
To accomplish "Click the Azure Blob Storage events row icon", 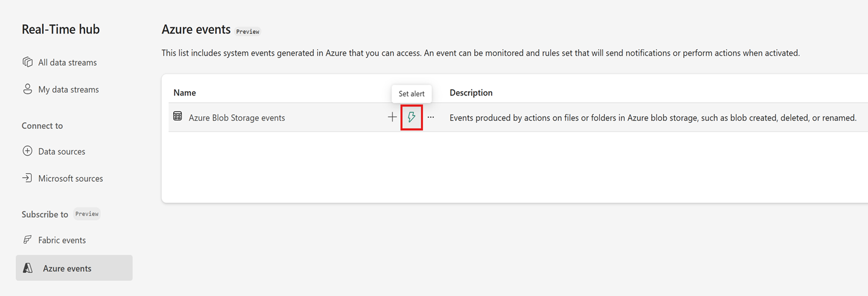I will (x=177, y=117).
